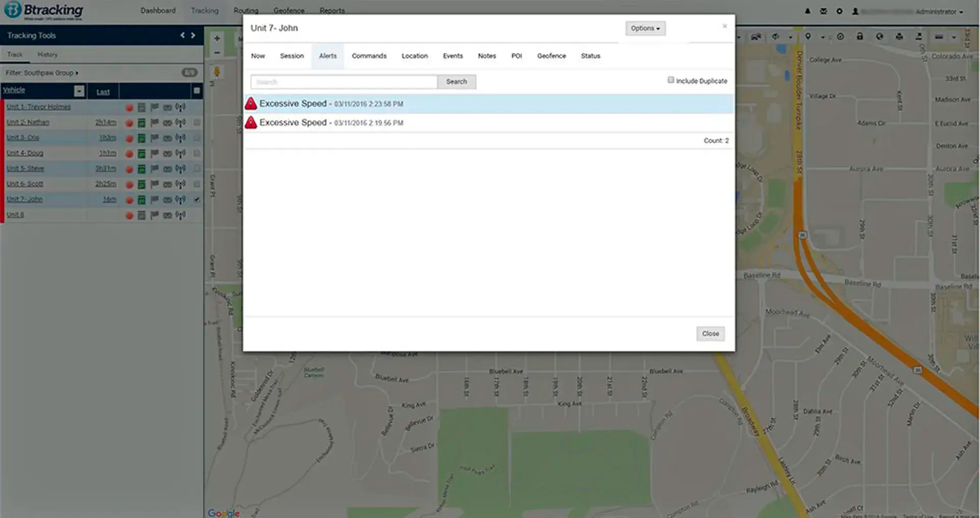The height and width of the screenshot is (518, 980).
Task: Zoom out on the map with minus
Action: [x=217, y=53]
